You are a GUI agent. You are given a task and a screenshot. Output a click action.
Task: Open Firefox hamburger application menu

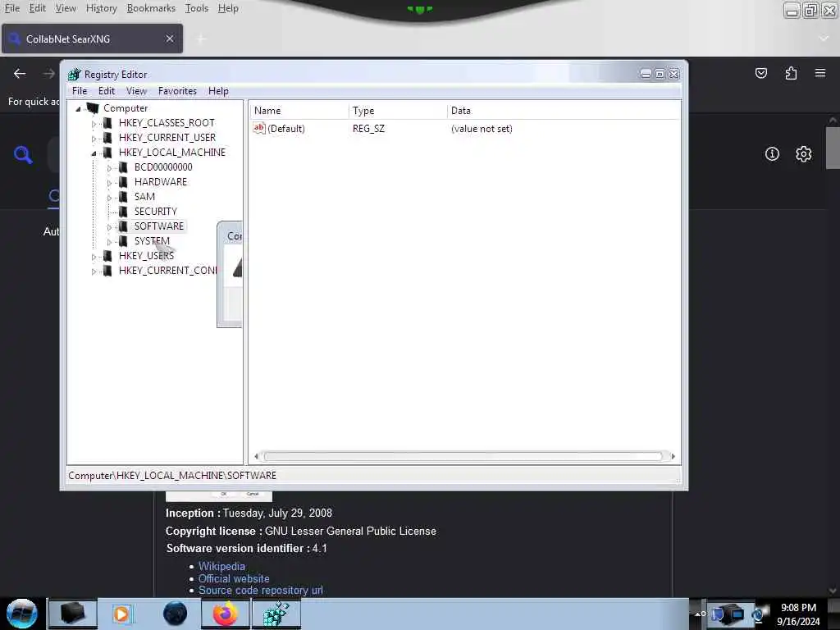pyautogui.click(x=820, y=73)
